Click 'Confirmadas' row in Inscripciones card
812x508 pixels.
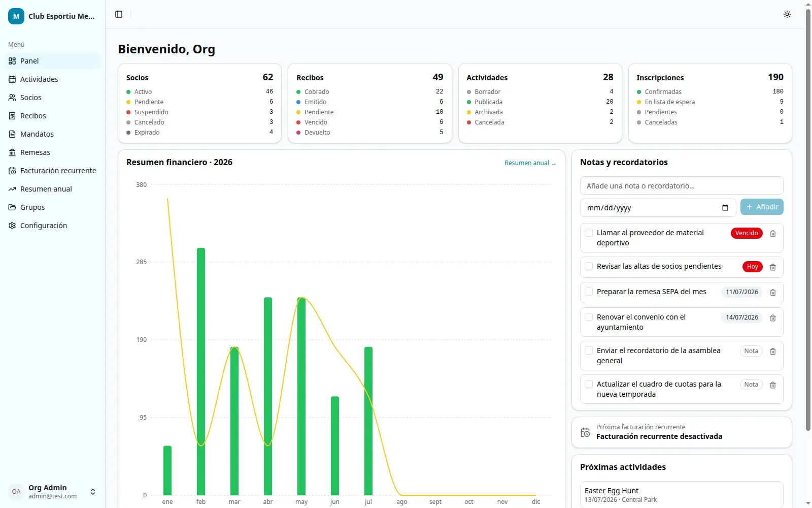click(x=710, y=92)
